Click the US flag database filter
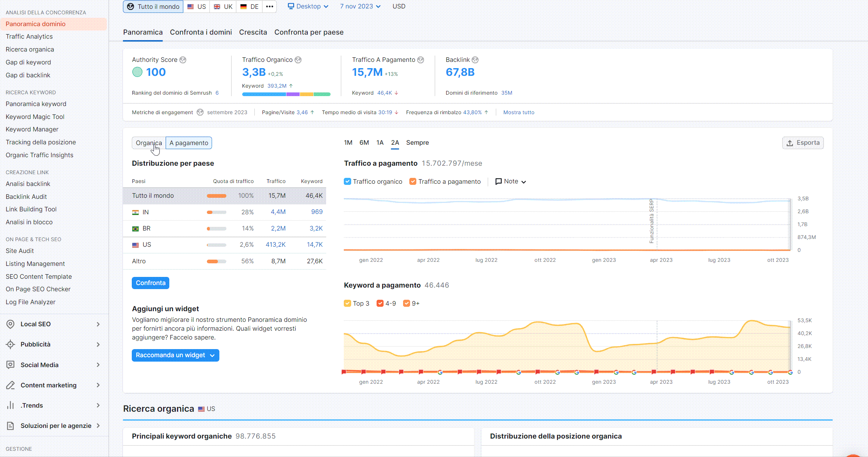 [196, 6]
